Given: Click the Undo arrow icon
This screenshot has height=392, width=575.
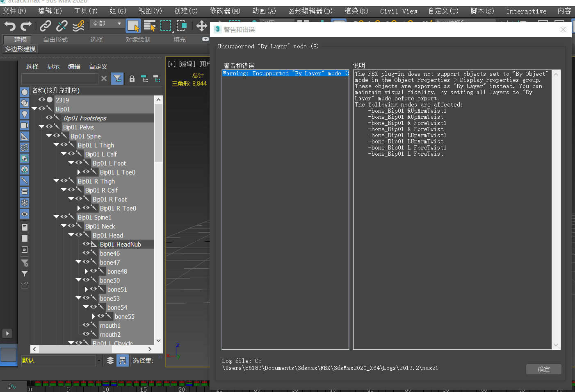Looking at the screenshot, I should click(x=10, y=27).
